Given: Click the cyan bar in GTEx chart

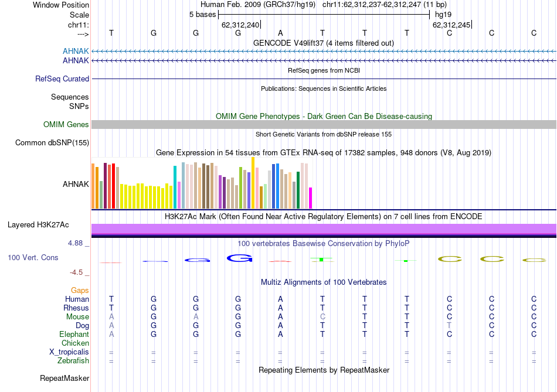Looking at the screenshot, I should tap(175, 187).
